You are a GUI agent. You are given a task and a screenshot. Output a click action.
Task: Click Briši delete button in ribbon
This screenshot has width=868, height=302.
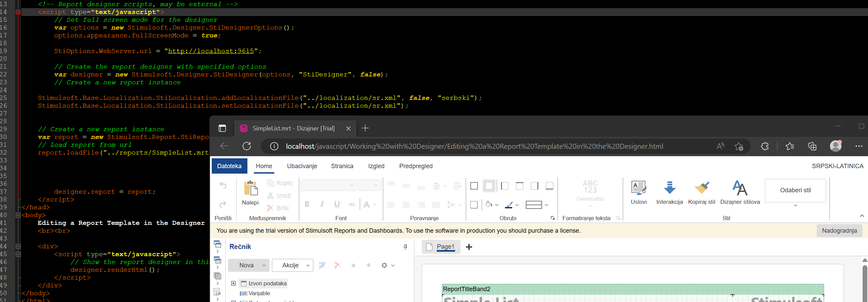[278, 208]
